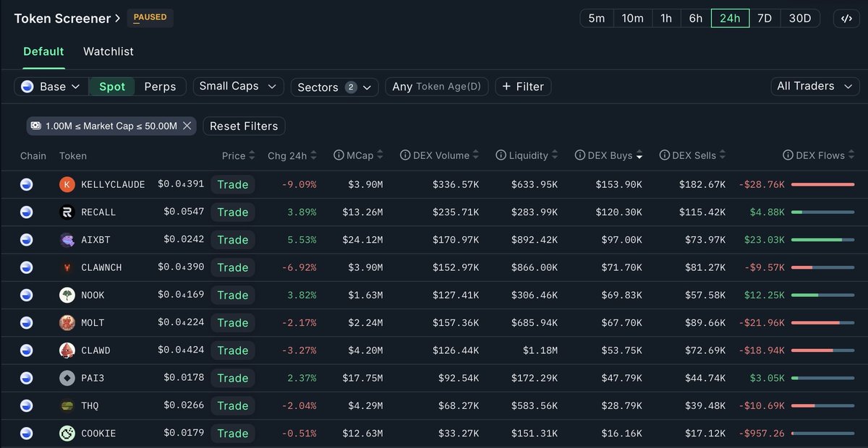
Task: Click KELLYCLAUDE token avatar icon
Action: [x=67, y=184]
